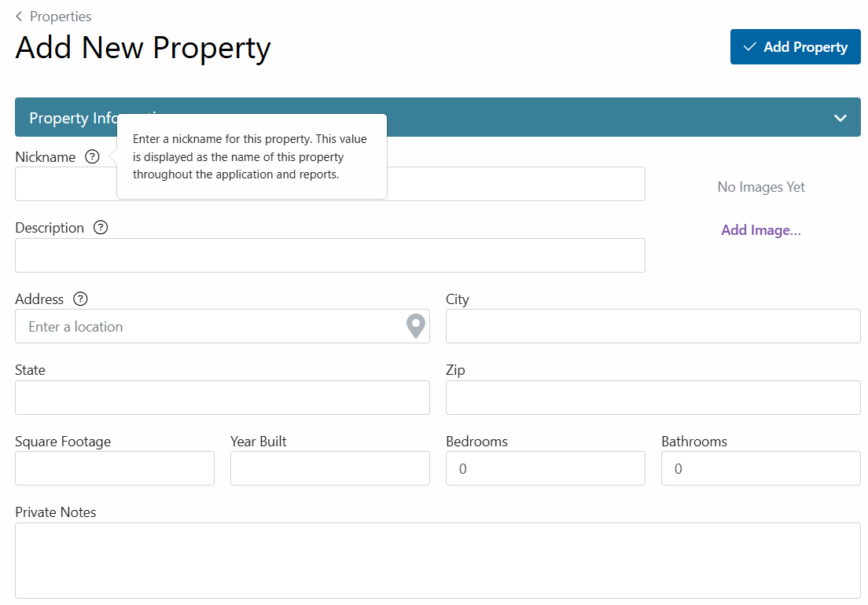
Task: Go back to Properties breadcrumb link
Action: point(61,16)
